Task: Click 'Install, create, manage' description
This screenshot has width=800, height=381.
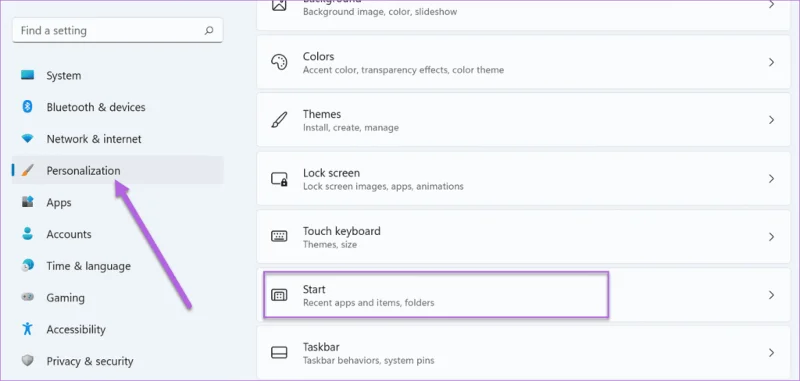Action: (x=351, y=128)
